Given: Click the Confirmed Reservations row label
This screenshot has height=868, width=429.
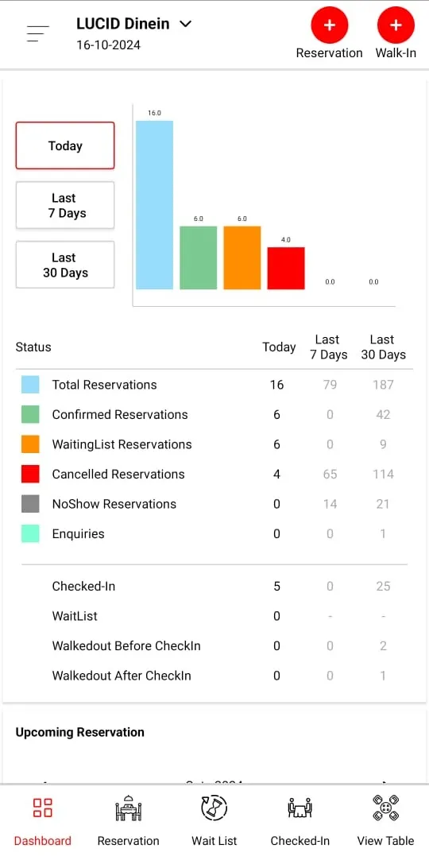Looking at the screenshot, I should (120, 414).
